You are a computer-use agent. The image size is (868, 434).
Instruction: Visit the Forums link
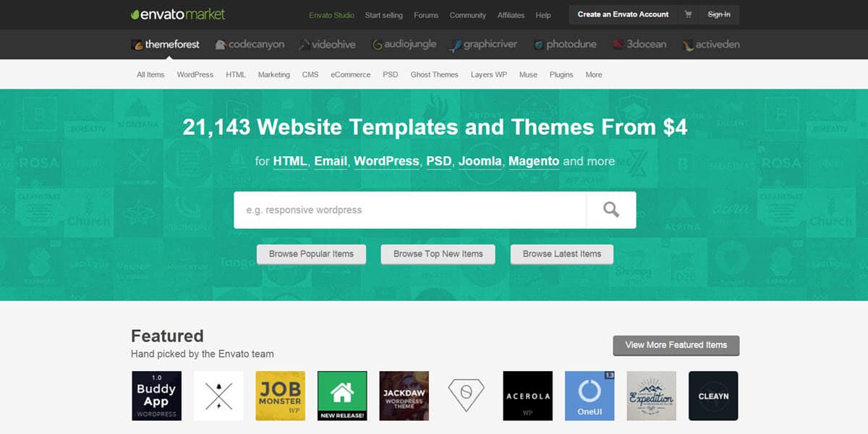click(x=426, y=15)
